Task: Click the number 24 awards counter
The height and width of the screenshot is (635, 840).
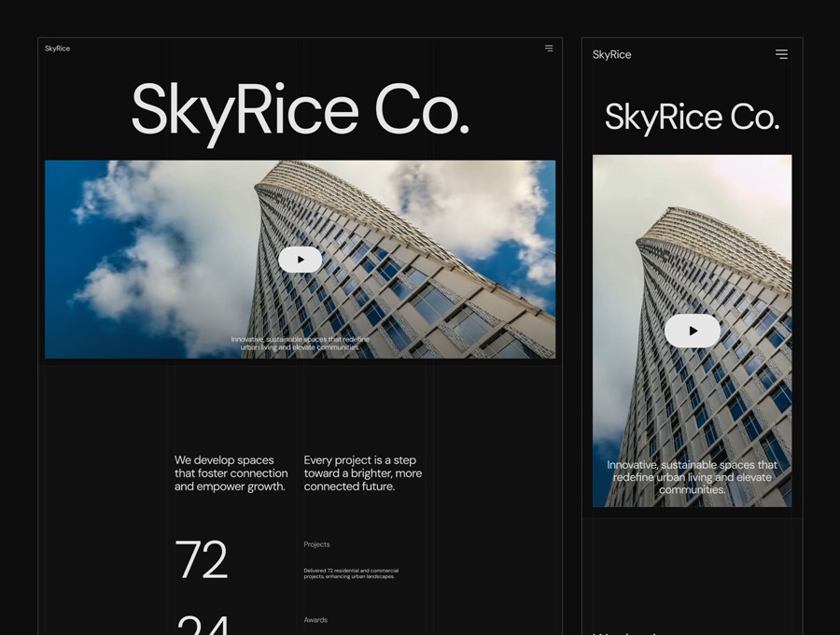Action: point(200,624)
